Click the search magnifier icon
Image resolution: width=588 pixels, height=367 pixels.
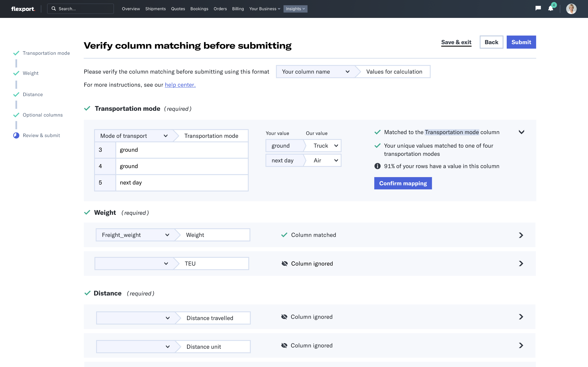tap(54, 8)
